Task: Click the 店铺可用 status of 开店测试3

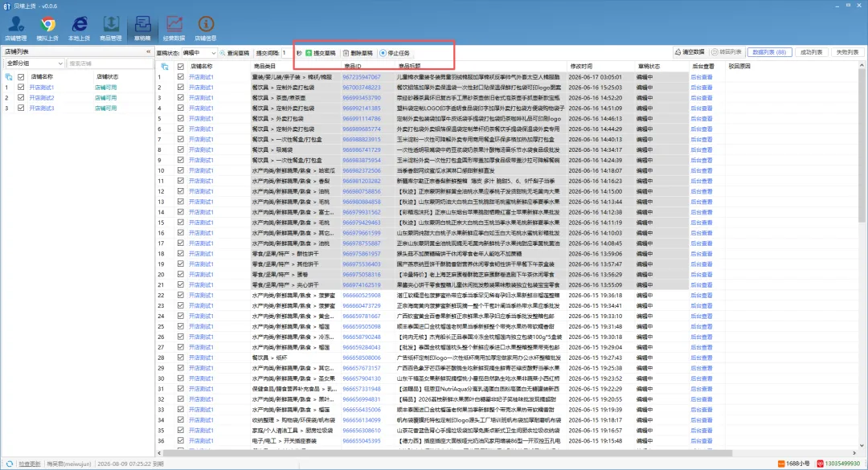Action: (106, 108)
